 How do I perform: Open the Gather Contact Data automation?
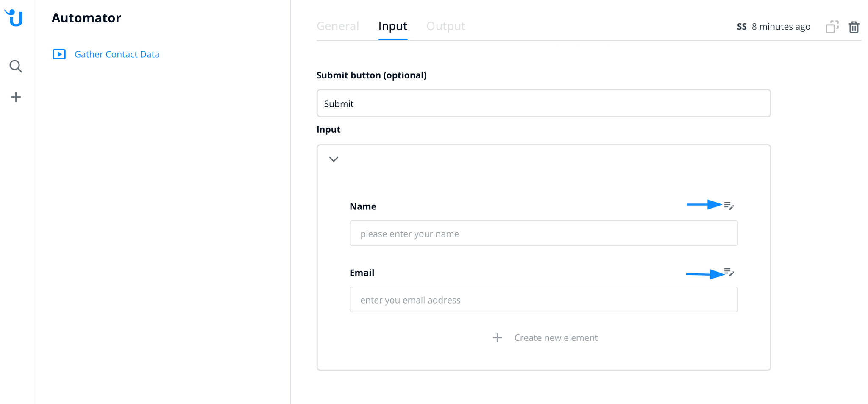(117, 54)
